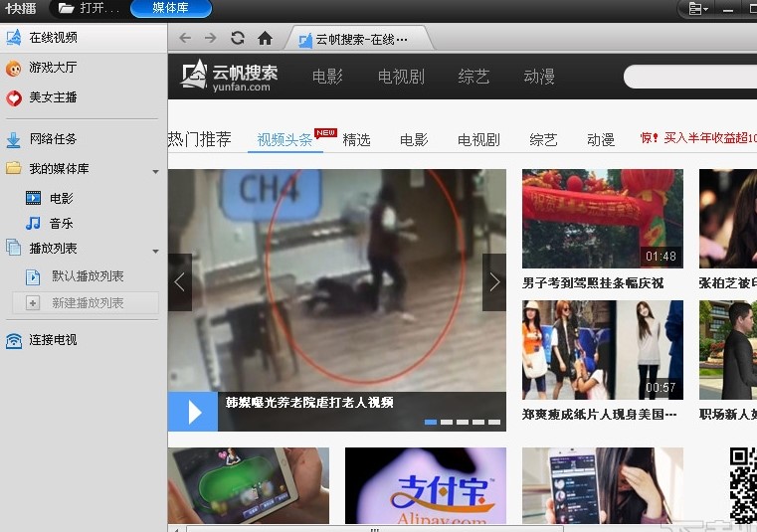This screenshot has width=757, height=532.
Task: Open the 支付宝 Alipay thumbnail
Action: coord(426,485)
